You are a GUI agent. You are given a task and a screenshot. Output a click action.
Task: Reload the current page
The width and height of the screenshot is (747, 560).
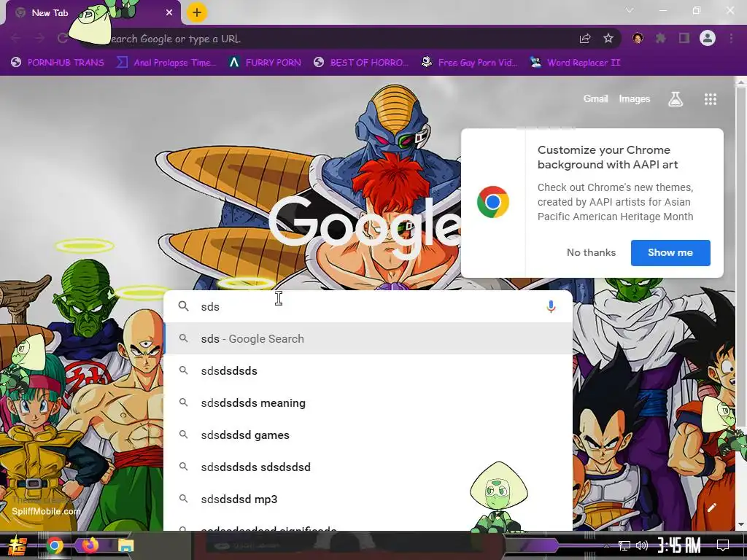[63, 39]
